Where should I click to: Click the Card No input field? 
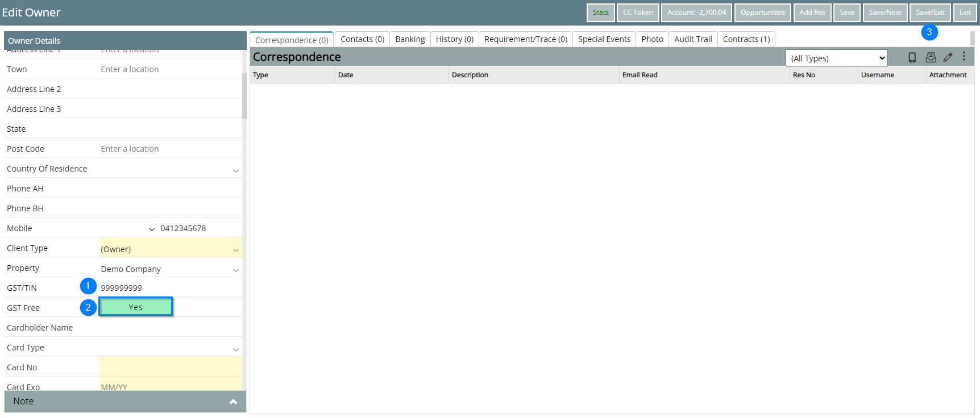click(x=171, y=367)
